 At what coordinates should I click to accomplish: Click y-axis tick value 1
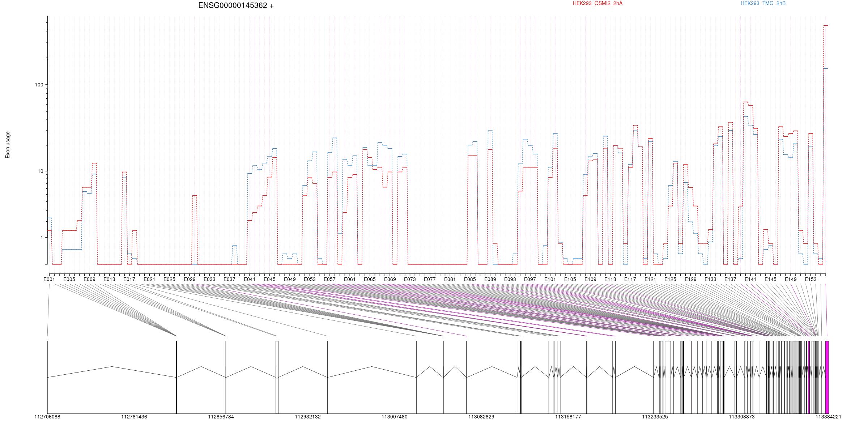(42, 237)
